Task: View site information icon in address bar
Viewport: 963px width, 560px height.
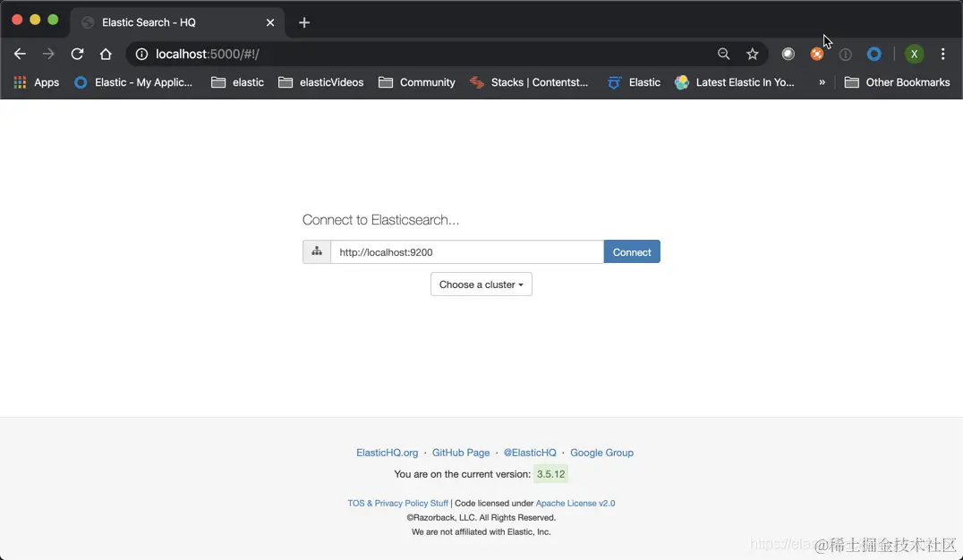Action: tap(141, 54)
